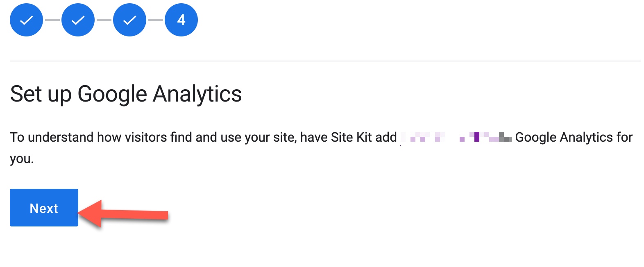Viewport: 644px width, 267px height.
Task: Click the red arrow pointing at Next
Action: coord(123,214)
